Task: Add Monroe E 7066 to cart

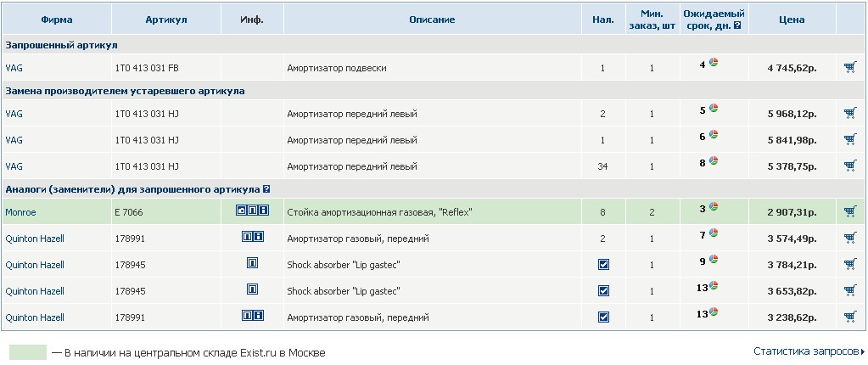Action: pyautogui.click(x=850, y=211)
